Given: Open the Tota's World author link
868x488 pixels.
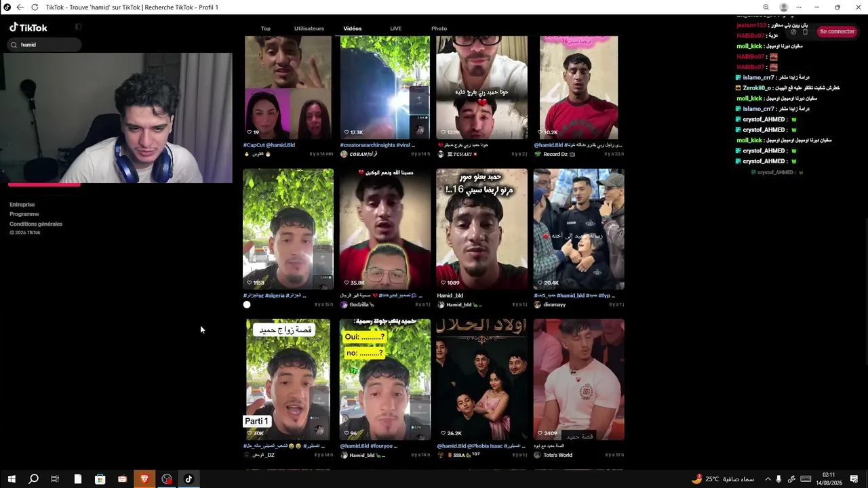Looking at the screenshot, I should click(x=559, y=455).
